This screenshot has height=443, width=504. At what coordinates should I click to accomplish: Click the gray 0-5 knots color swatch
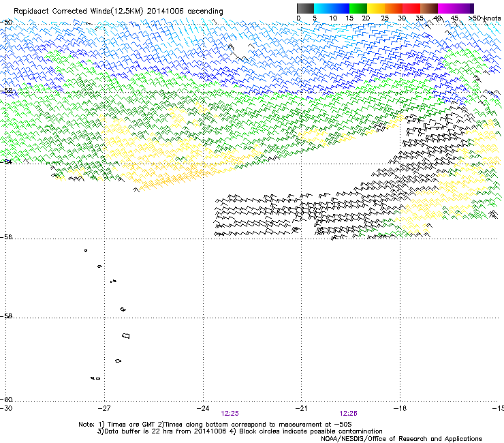click(305, 8)
